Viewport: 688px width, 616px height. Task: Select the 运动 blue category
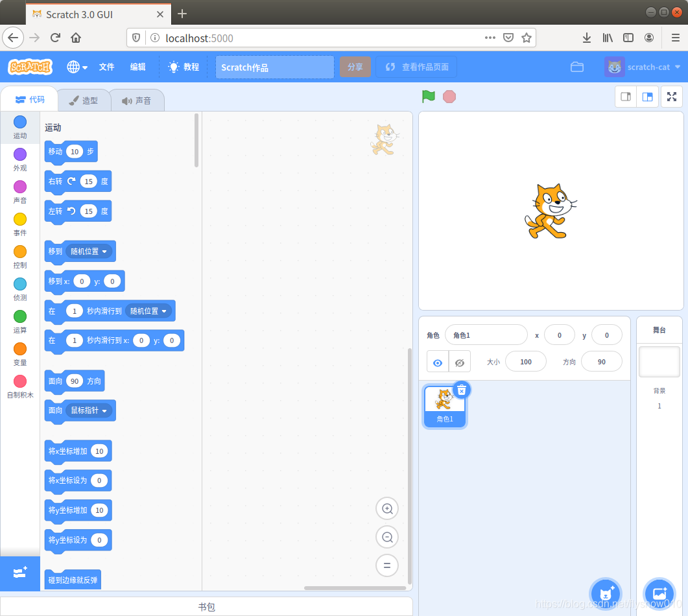pyautogui.click(x=19, y=127)
